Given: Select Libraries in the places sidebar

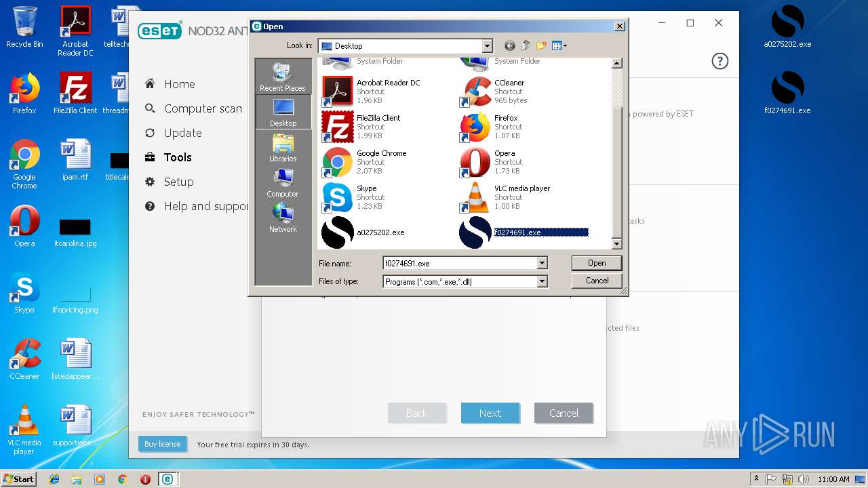Looking at the screenshot, I should click(283, 147).
